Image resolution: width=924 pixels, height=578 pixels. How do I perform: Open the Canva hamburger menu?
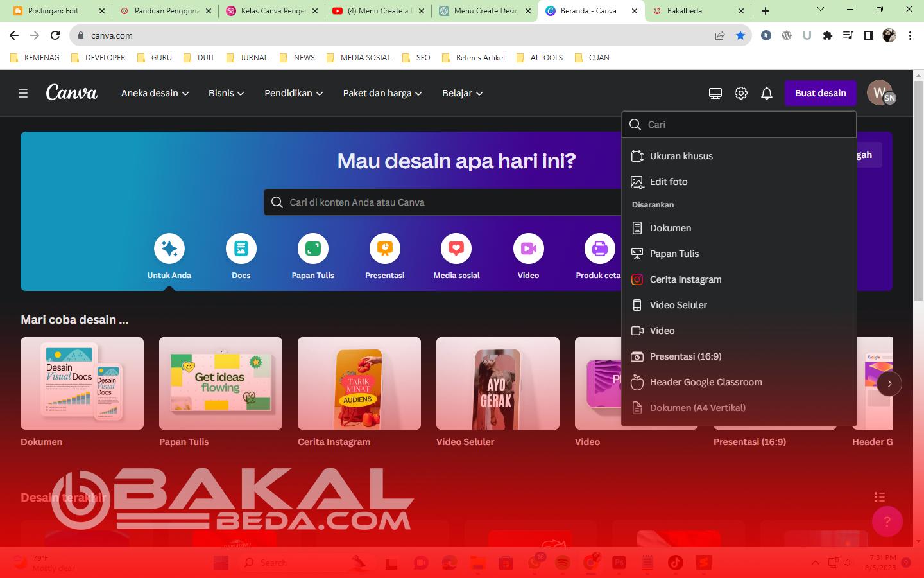coord(23,93)
